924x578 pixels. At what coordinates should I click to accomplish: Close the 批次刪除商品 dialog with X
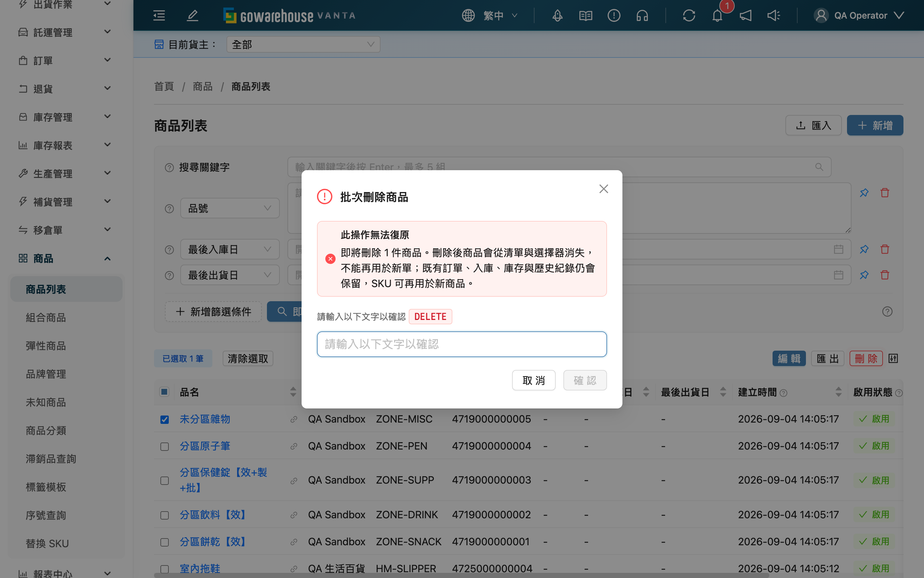(x=604, y=189)
